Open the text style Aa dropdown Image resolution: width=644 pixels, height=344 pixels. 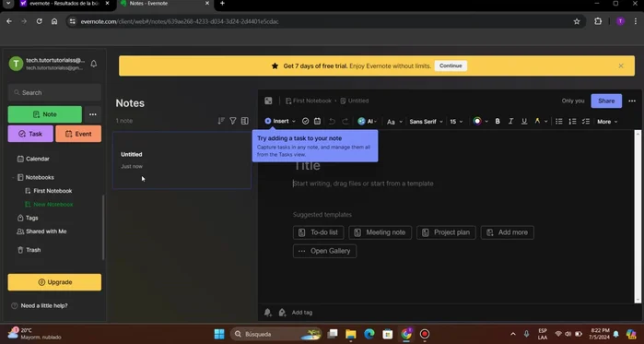pos(394,122)
